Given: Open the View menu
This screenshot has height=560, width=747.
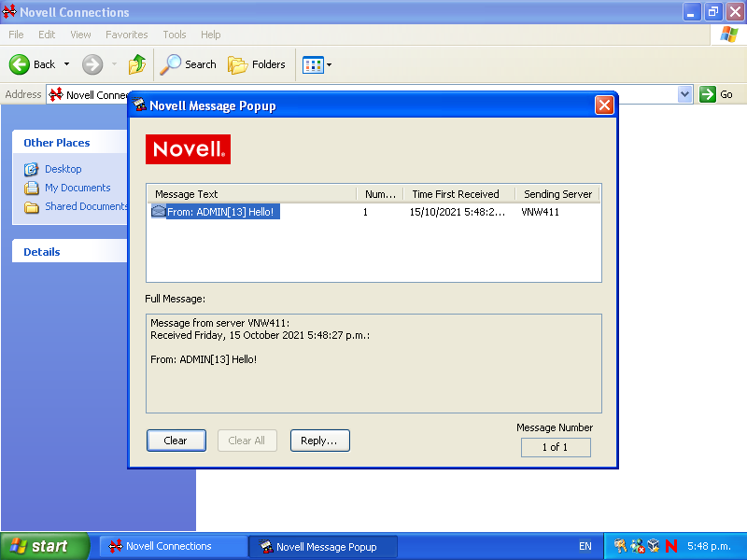Looking at the screenshot, I should point(80,35).
